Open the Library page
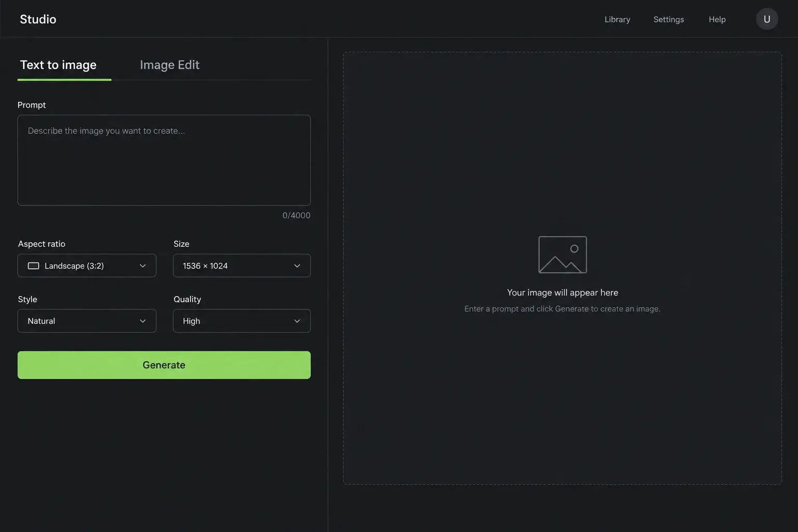Screen dimensions: 798x532 point(617,19)
